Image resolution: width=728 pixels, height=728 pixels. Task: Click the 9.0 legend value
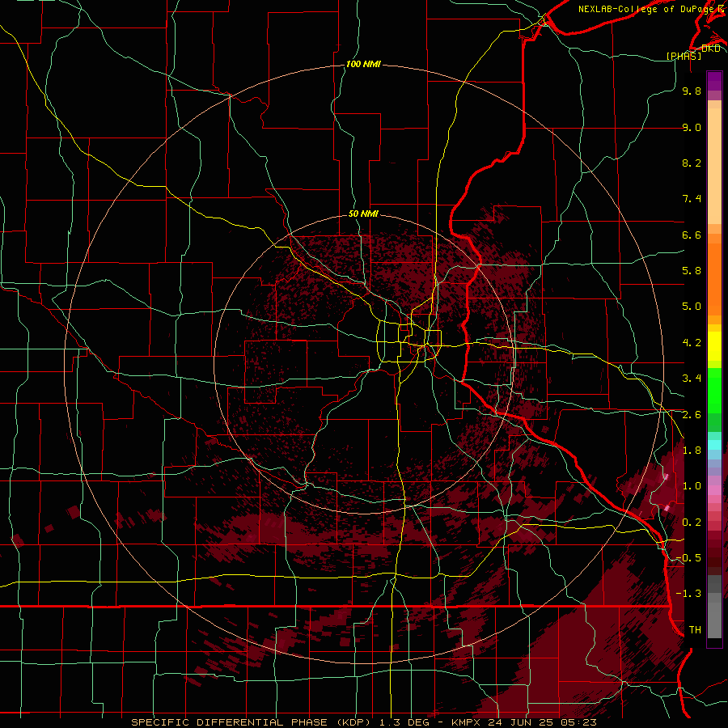point(692,127)
